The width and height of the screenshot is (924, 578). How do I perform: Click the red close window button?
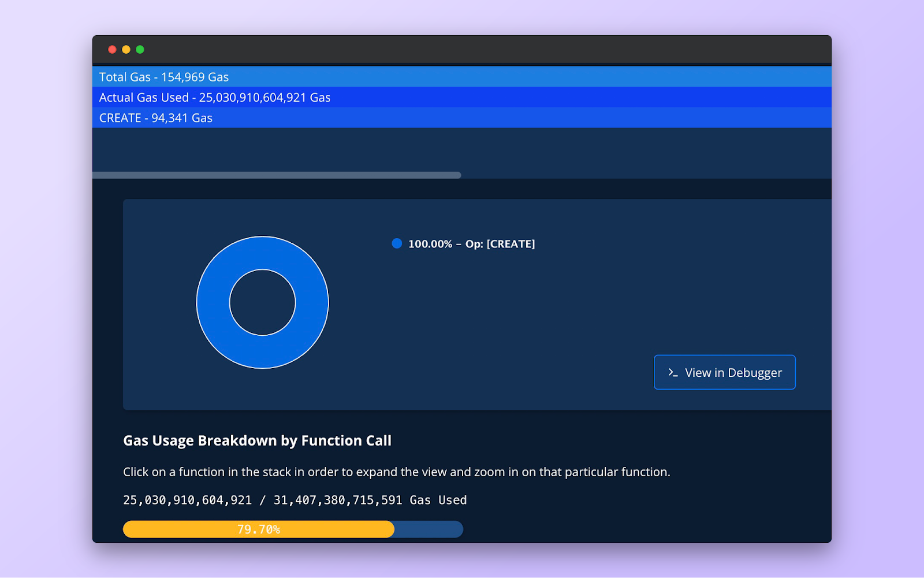pos(112,50)
